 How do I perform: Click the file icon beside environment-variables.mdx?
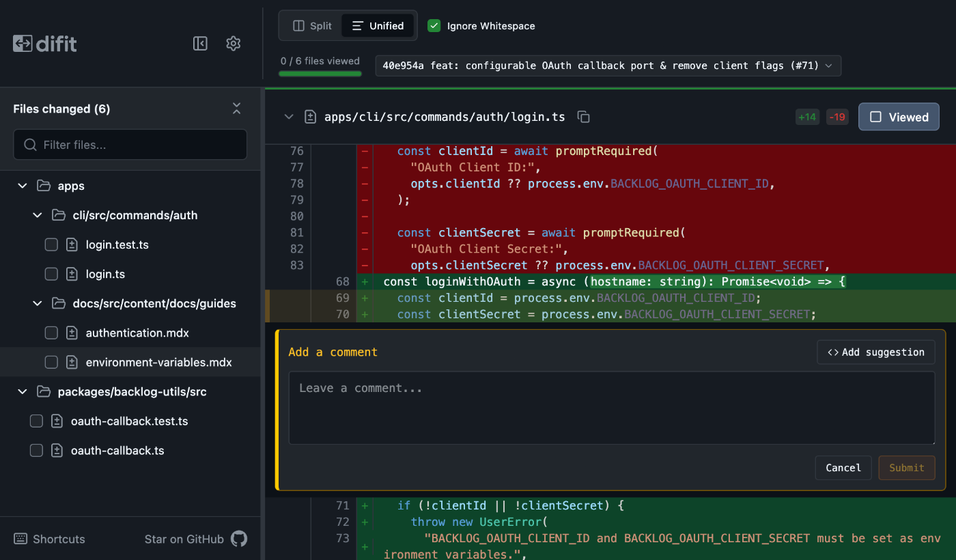72,362
